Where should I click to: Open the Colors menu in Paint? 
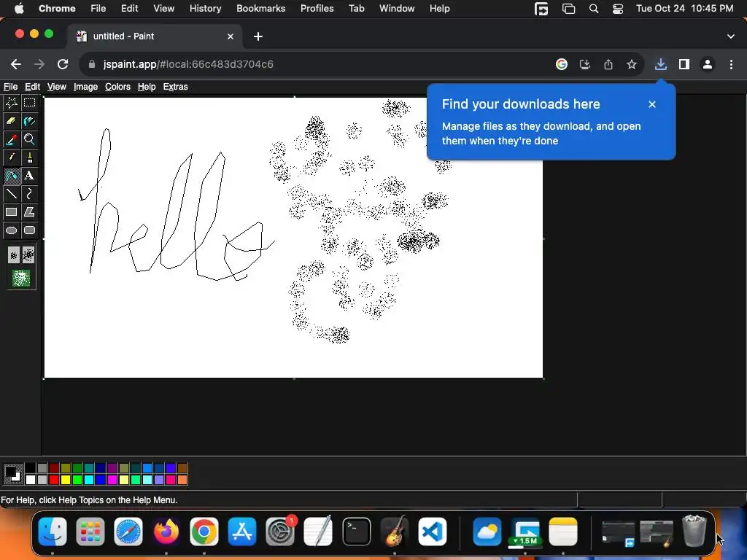117,87
